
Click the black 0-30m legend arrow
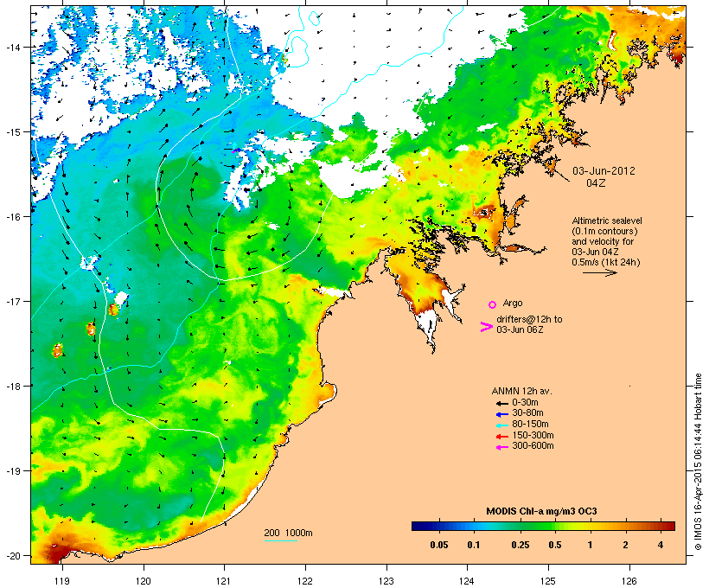tap(501, 403)
